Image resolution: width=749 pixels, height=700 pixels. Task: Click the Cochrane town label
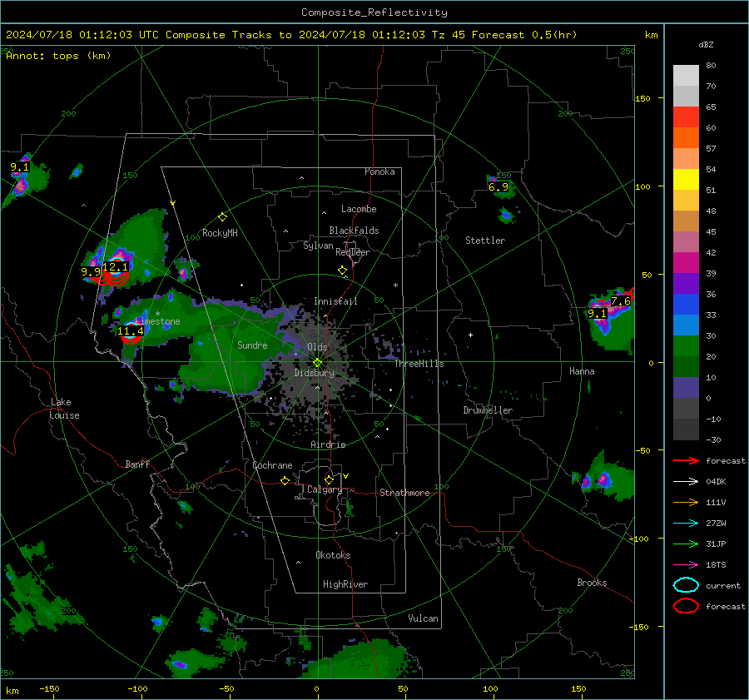click(272, 465)
